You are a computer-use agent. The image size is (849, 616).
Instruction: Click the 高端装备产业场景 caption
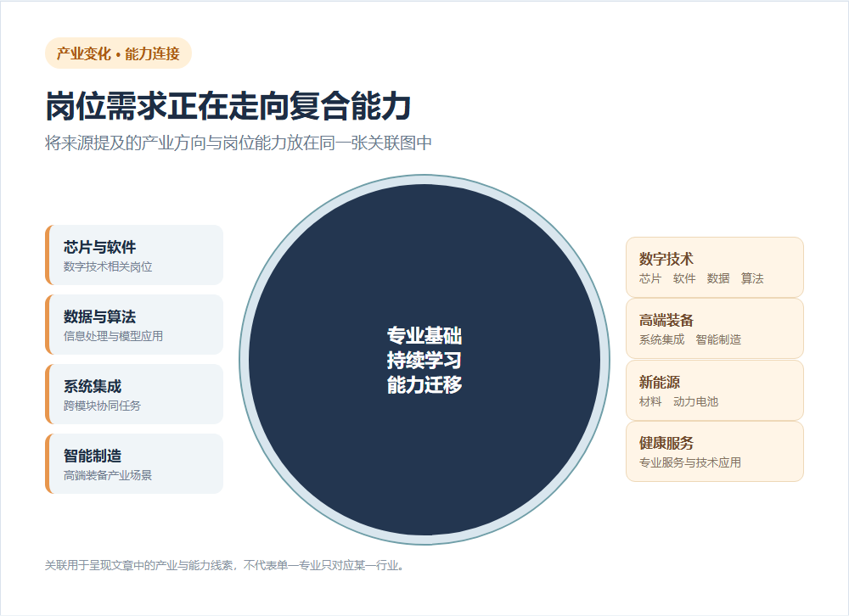pyautogui.click(x=108, y=474)
